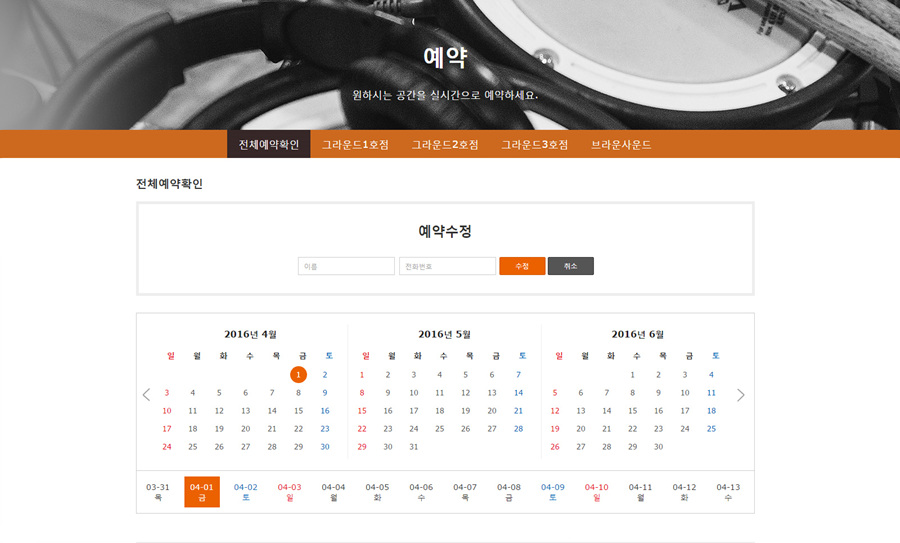Click the gray 취소 button
The width and height of the screenshot is (900, 543).
[x=571, y=266]
